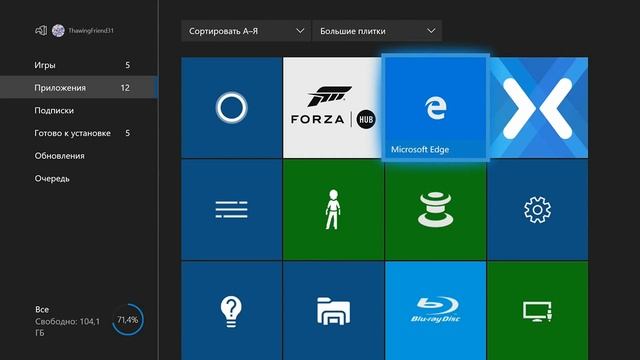Click the Все storage label
This screenshot has width=640, height=360.
click(x=42, y=309)
